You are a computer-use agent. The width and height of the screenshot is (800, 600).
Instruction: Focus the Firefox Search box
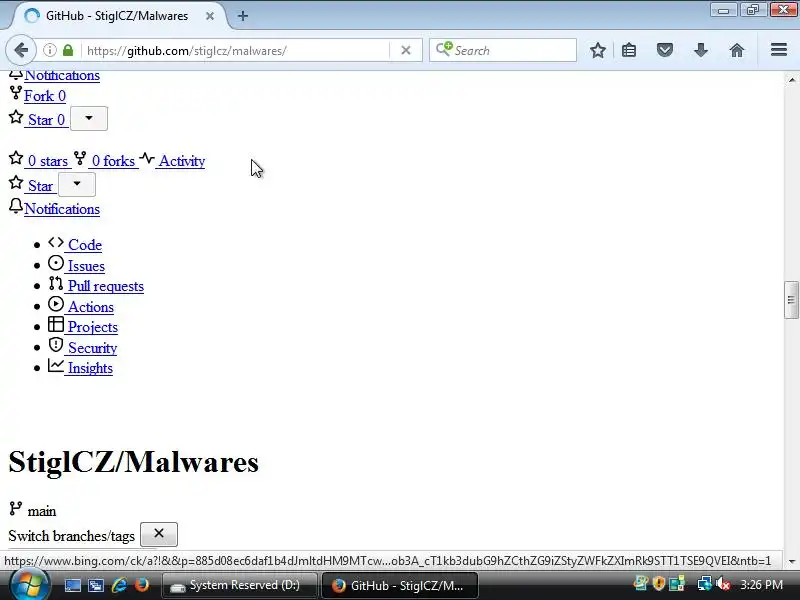click(x=503, y=50)
